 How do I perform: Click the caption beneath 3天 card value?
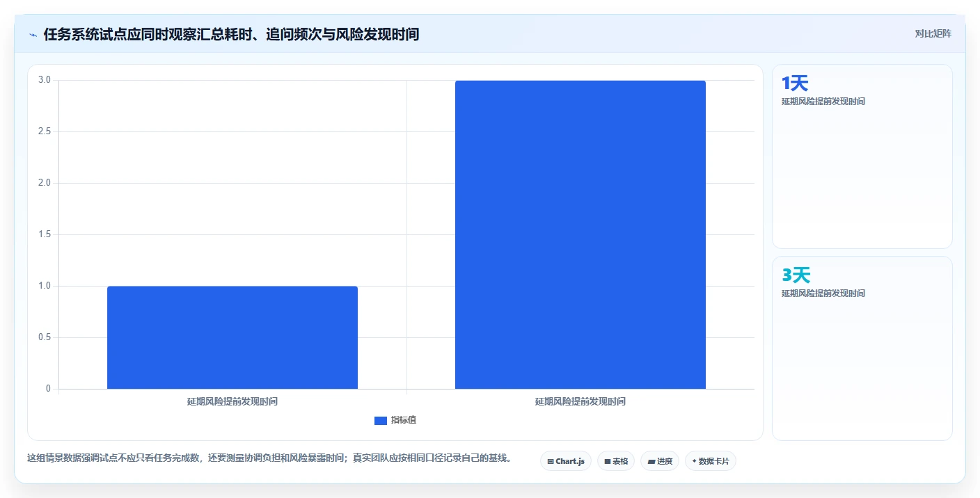[823, 294]
